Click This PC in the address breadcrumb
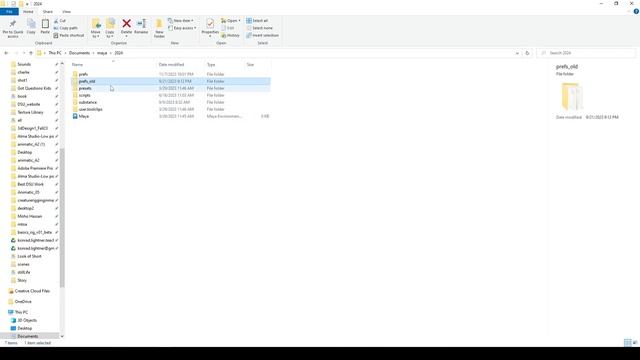 click(x=55, y=53)
